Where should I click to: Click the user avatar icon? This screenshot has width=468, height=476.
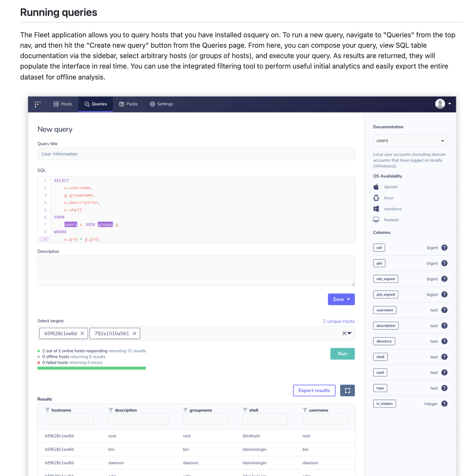click(x=440, y=104)
